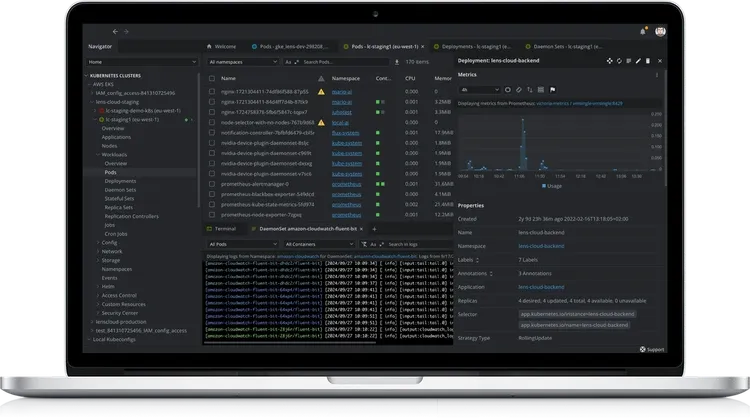Switch to Pods - gke_lens-dev tab

click(290, 46)
